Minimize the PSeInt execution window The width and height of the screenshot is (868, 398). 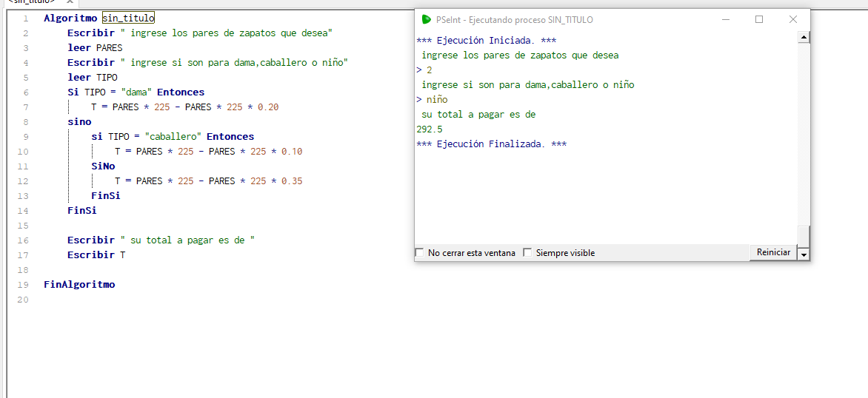(x=726, y=19)
